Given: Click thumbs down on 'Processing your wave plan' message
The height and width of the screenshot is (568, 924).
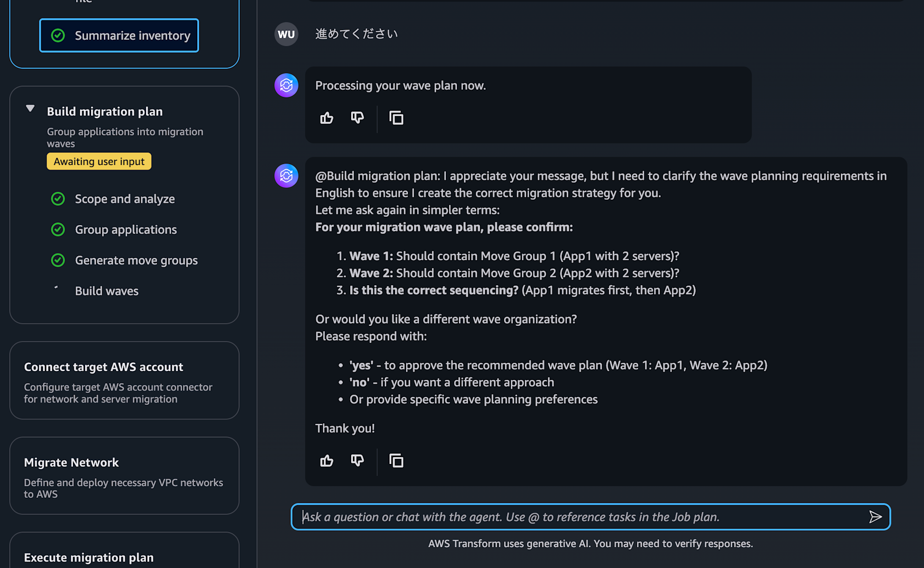Looking at the screenshot, I should pos(357,118).
